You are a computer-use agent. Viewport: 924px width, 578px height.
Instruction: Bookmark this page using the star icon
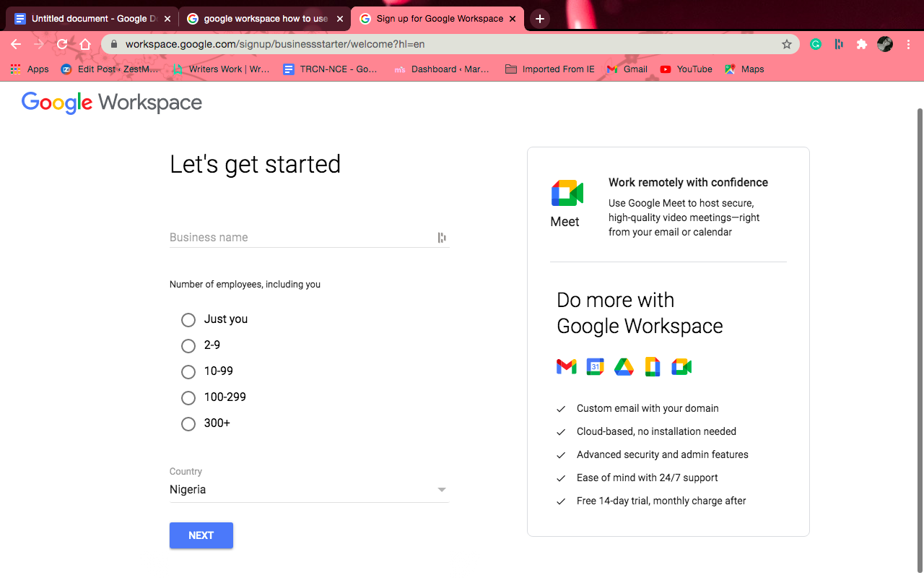click(x=787, y=44)
